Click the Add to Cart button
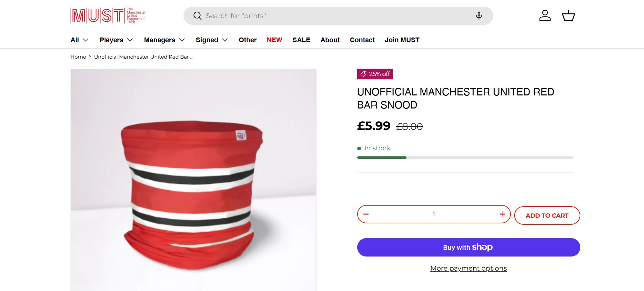The image size is (644, 291). [x=547, y=216]
